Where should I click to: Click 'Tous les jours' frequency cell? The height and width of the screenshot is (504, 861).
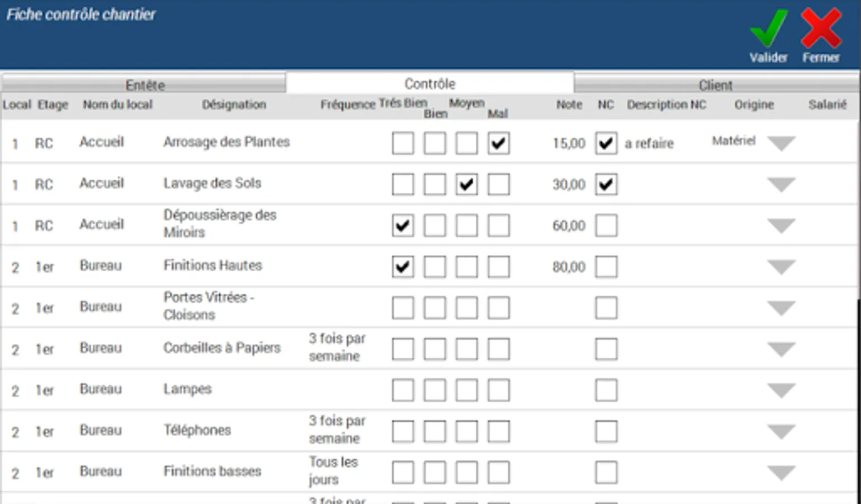click(334, 470)
